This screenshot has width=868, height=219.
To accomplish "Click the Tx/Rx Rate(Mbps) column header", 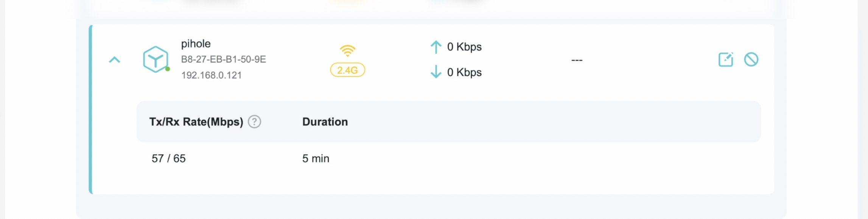I will (x=196, y=122).
